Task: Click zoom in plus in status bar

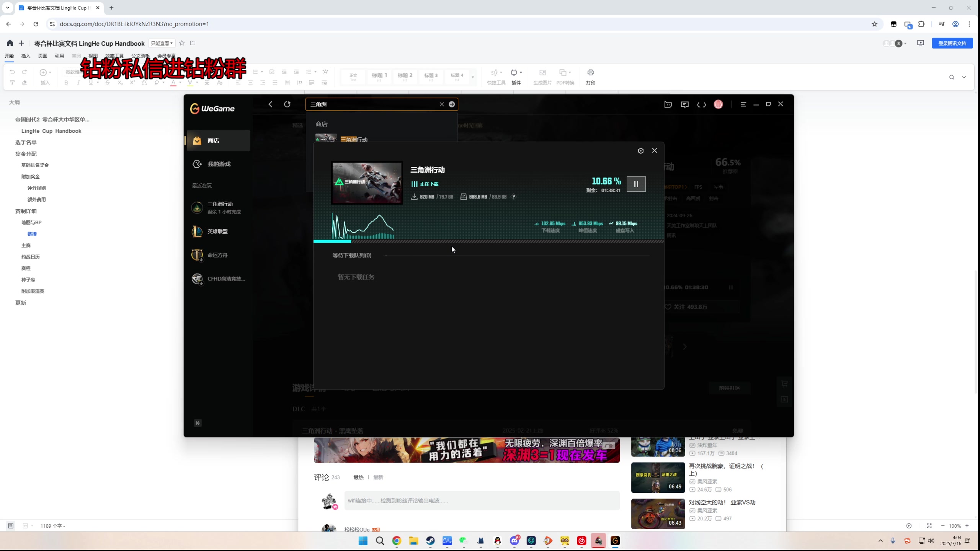Action: (967, 526)
